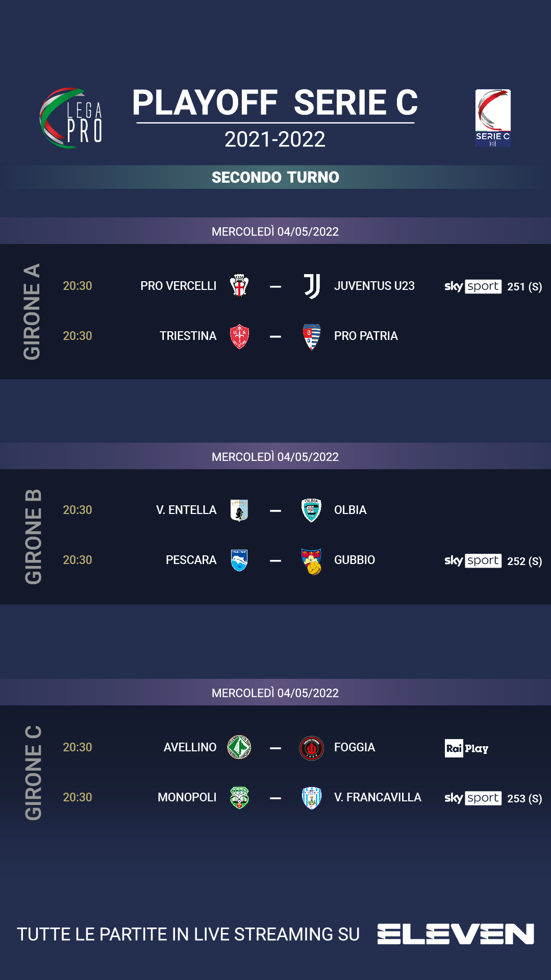551x980 pixels.
Task: Click the Avellino club crest
Action: (x=239, y=747)
